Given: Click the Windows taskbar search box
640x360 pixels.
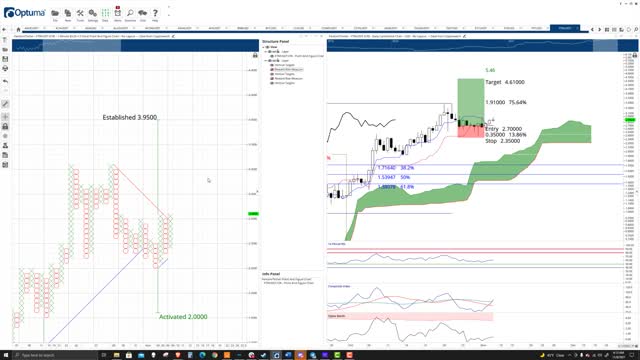Looking at the screenshot, I should (56, 355).
